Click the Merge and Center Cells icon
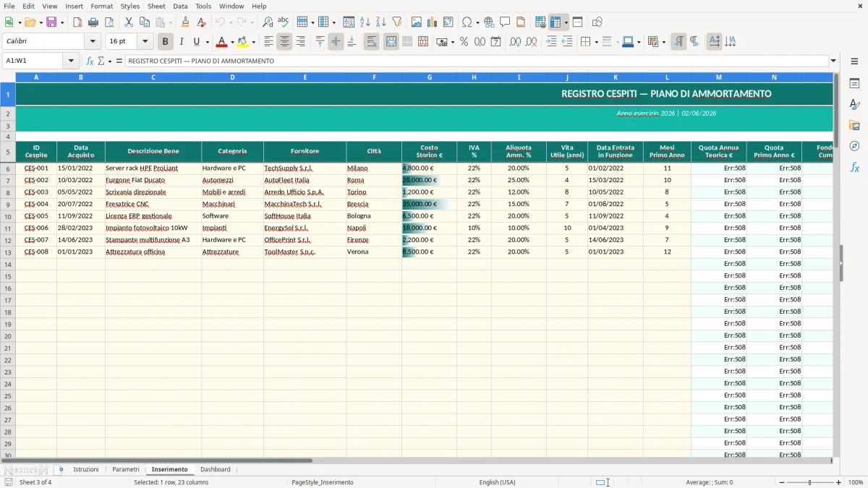868x488 pixels. click(391, 42)
